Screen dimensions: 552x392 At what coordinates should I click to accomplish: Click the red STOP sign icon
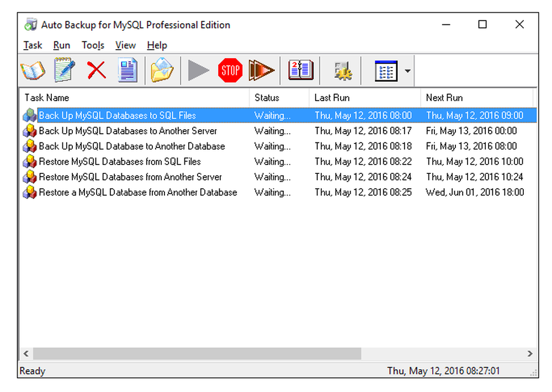coord(230,71)
